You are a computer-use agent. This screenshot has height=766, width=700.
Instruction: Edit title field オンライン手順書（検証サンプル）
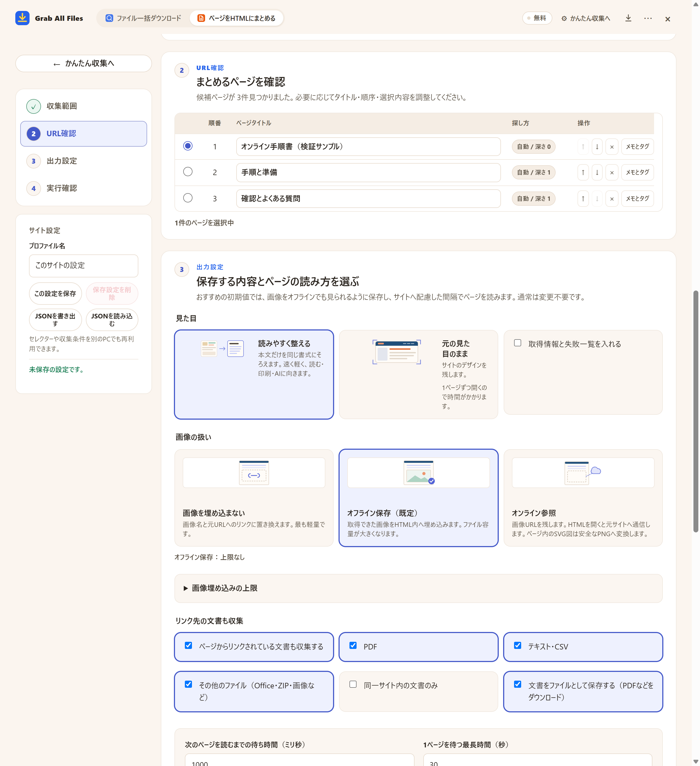click(368, 147)
